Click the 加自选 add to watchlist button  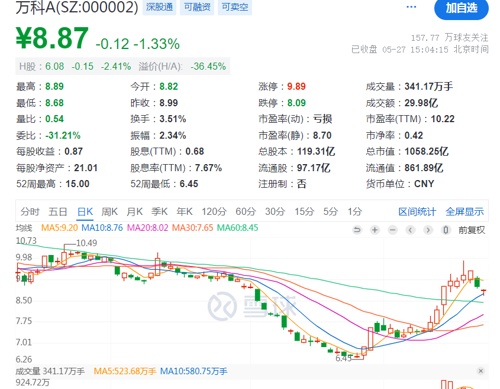pos(461,8)
